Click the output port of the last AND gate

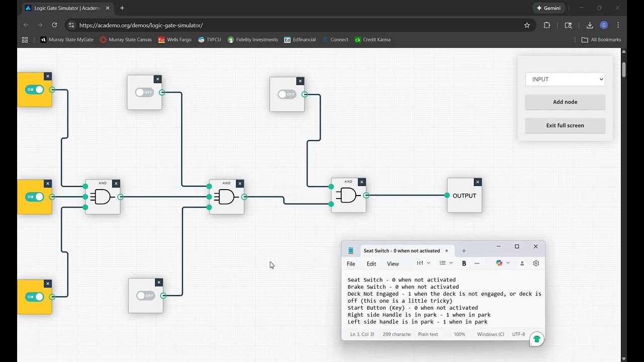(366, 195)
